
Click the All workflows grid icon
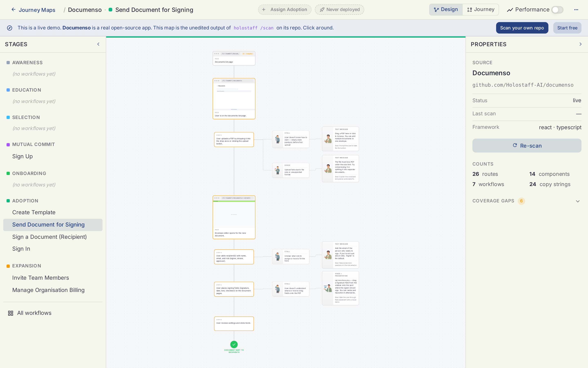10,313
